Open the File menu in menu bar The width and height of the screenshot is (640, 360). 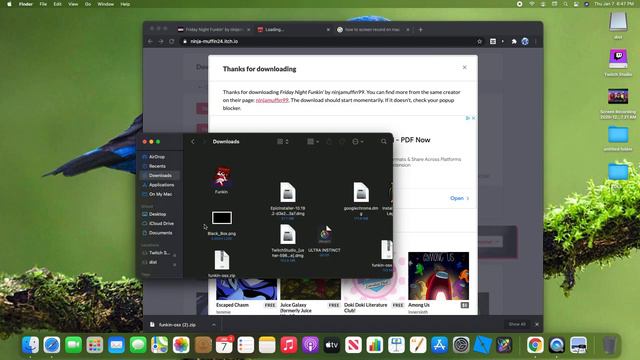[x=43, y=4]
